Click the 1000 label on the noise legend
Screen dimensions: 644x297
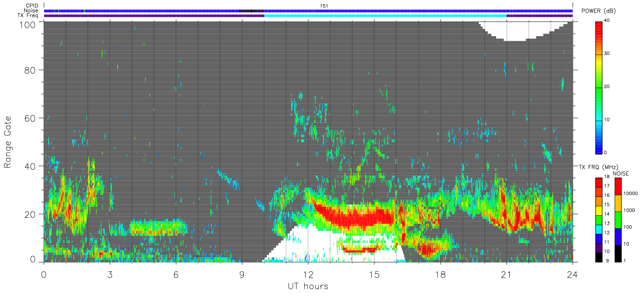point(629,210)
